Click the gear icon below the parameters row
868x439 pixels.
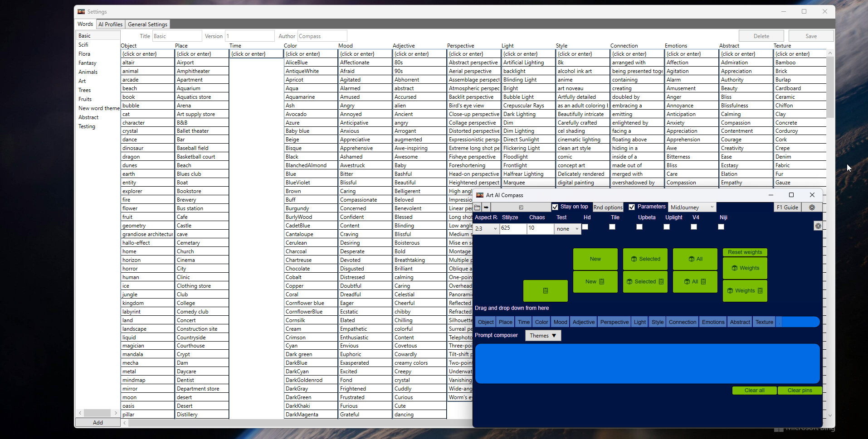818,226
